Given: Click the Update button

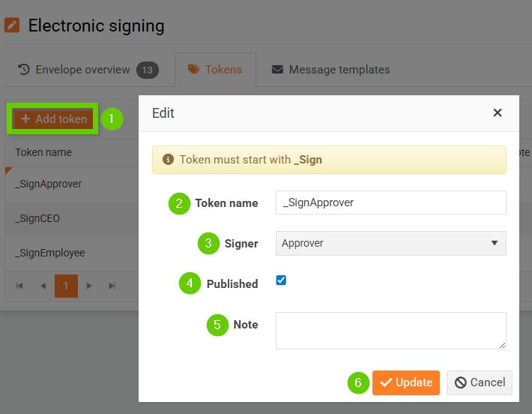Looking at the screenshot, I should (405, 382).
